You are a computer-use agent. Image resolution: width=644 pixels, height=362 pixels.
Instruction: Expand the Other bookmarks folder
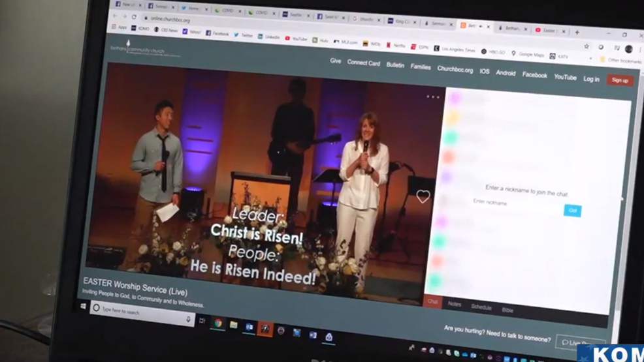[619, 60]
